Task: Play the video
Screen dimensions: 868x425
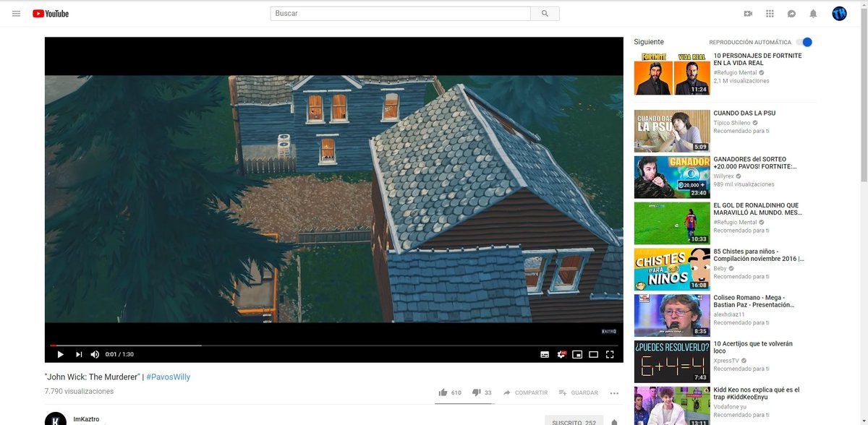Action: pyautogui.click(x=60, y=354)
